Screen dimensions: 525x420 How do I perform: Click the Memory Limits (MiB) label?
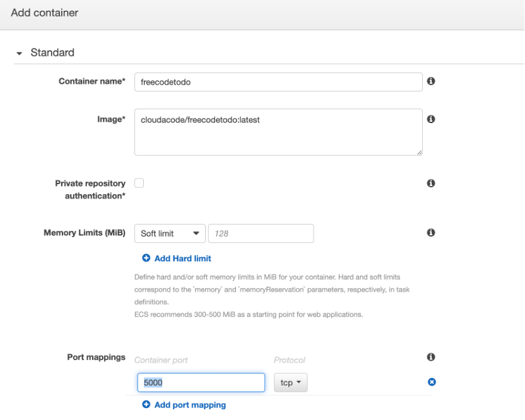click(85, 233)
